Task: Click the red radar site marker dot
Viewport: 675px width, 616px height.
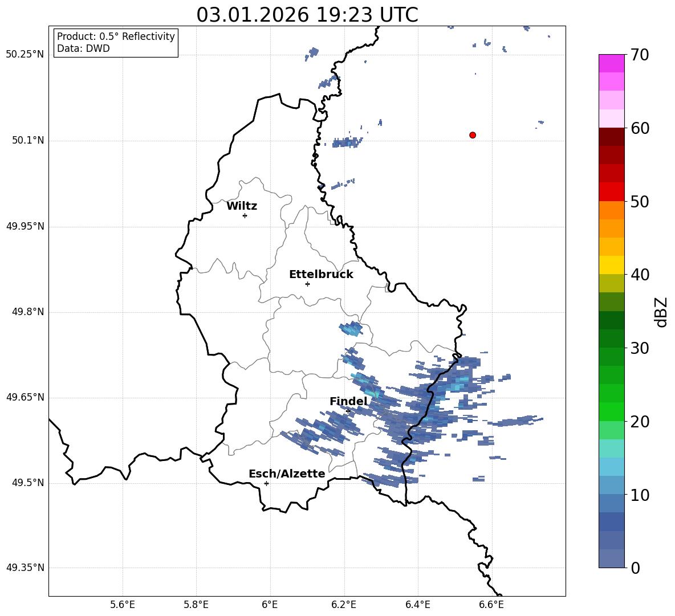Action: coord(472,135)
